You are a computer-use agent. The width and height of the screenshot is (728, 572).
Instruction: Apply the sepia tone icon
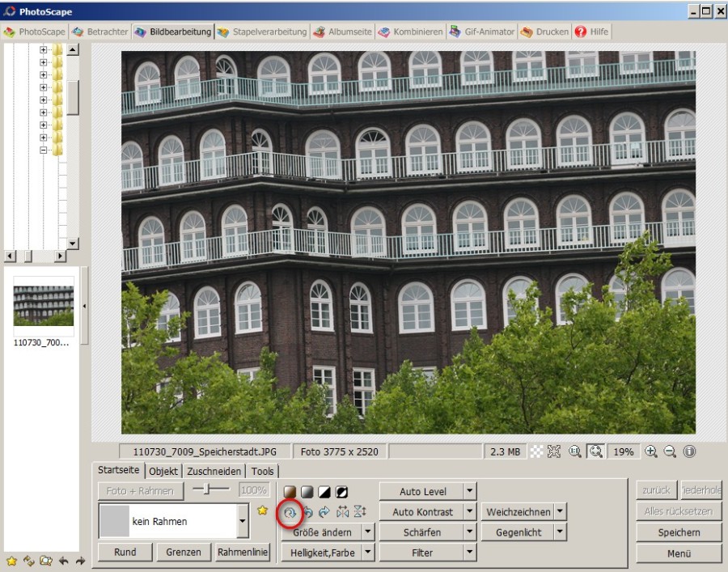[290, 492]
